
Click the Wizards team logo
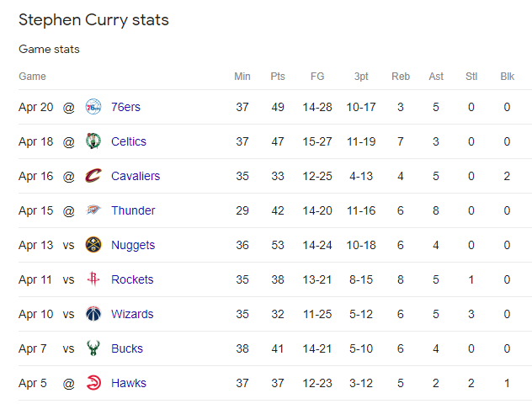(x=93, y=314)
